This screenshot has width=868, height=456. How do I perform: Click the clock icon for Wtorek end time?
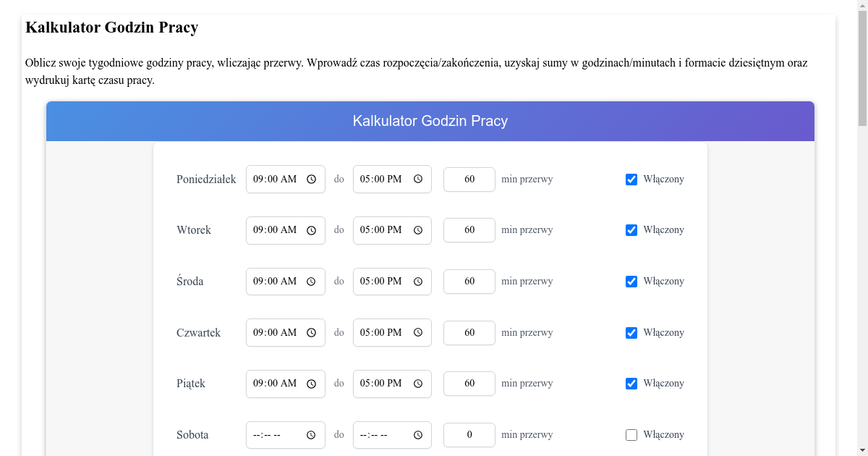[x=418, y=230]
